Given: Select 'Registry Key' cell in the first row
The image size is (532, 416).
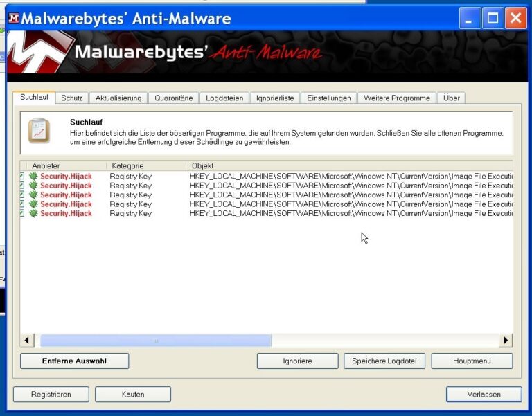Looking at the screenshot, I should (x=131, y=177).
